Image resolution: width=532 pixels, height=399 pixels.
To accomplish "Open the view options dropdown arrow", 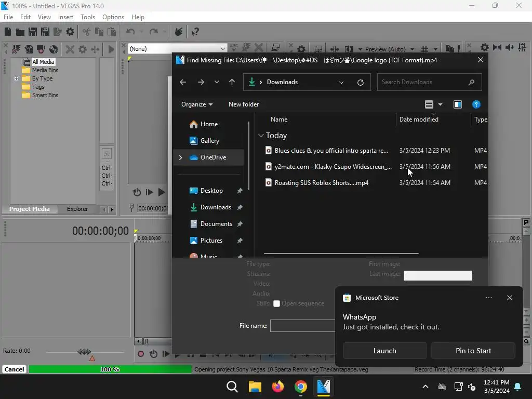I will click(441, 104).
